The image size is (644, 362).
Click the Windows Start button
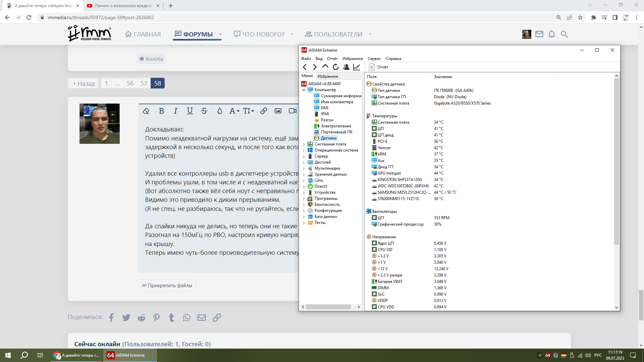click(8, 355)
